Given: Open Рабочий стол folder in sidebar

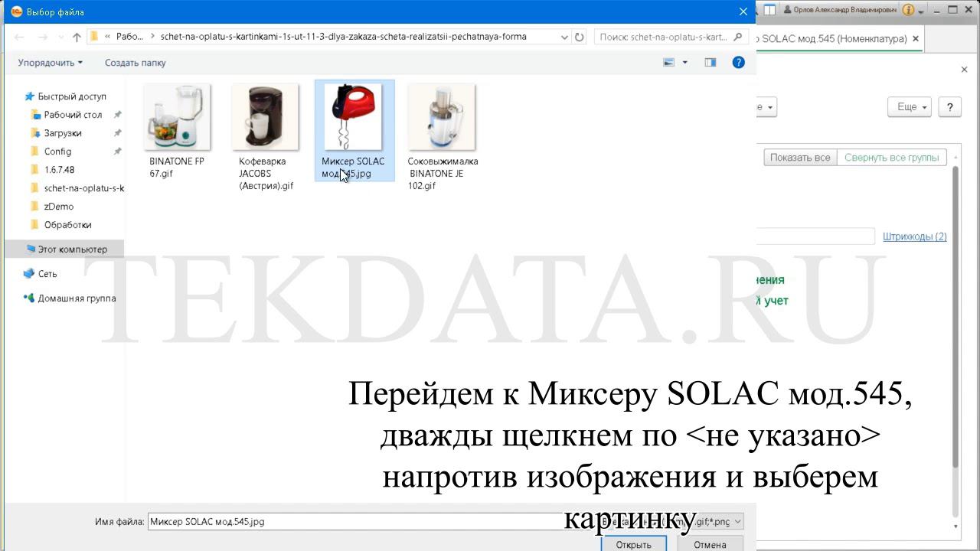Looking at the screenshot, I should pos(73,115).
